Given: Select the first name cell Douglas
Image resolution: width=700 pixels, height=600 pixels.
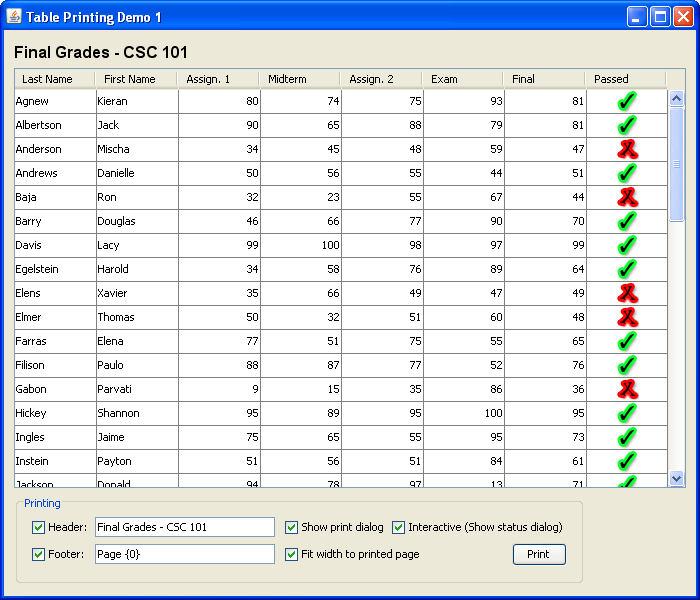Looking at the screenshot, I should coord(137,221).
